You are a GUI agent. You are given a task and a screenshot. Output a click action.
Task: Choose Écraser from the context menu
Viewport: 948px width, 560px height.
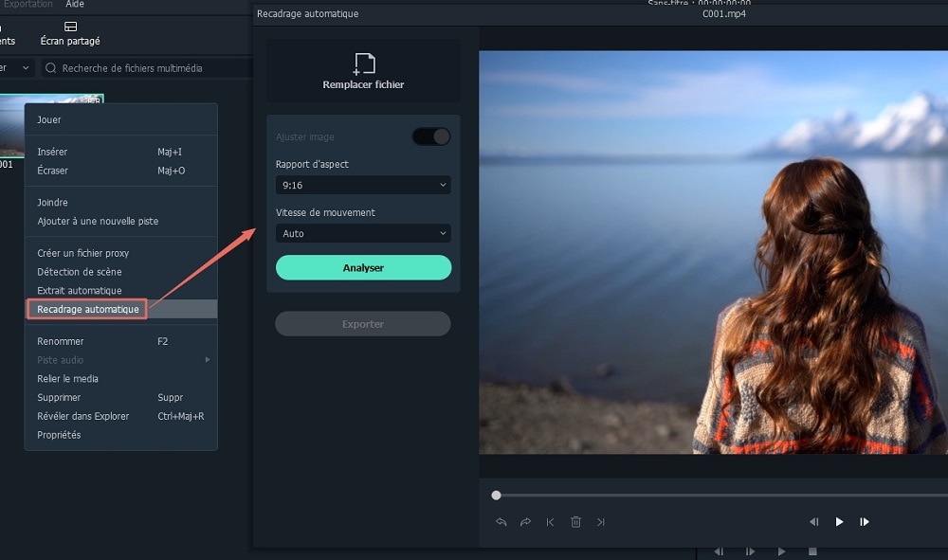[121, 171]
